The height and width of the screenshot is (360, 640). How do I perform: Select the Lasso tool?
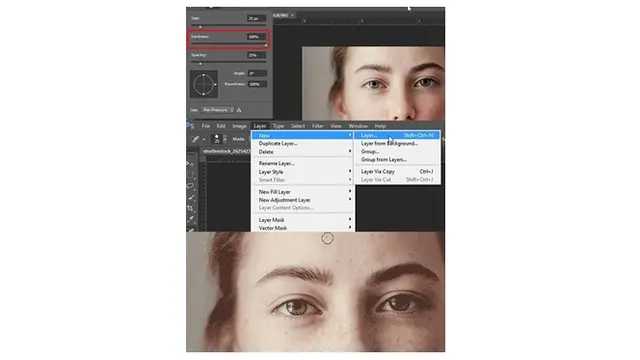coord(191,186)
